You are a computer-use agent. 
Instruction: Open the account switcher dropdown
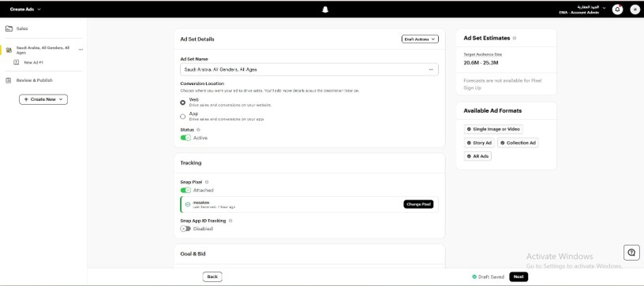[x=582, y=9]
